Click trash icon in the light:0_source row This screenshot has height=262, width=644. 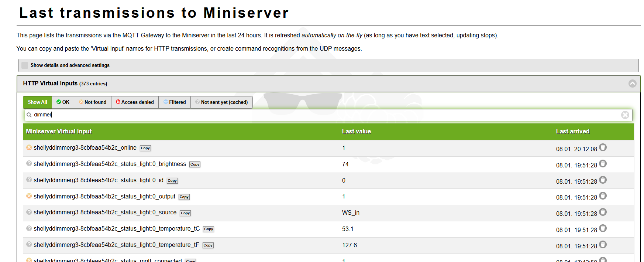point(603,212)
